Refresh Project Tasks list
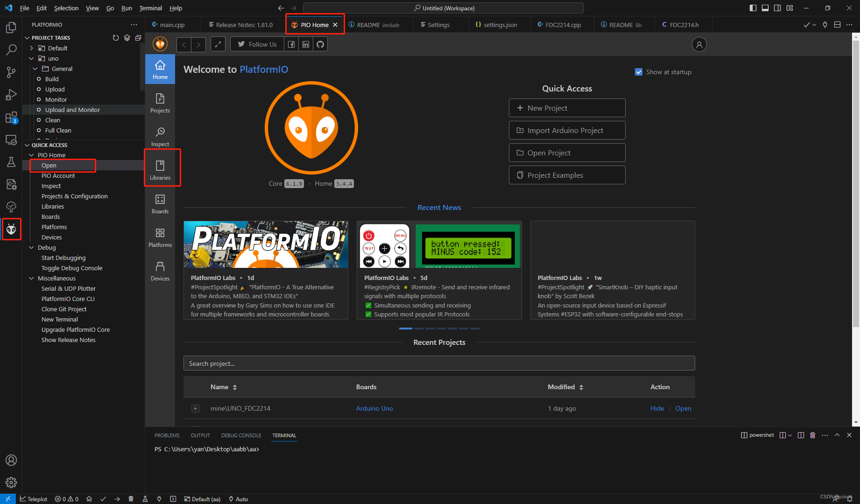The image size is (860, 504). coord(116,38)
